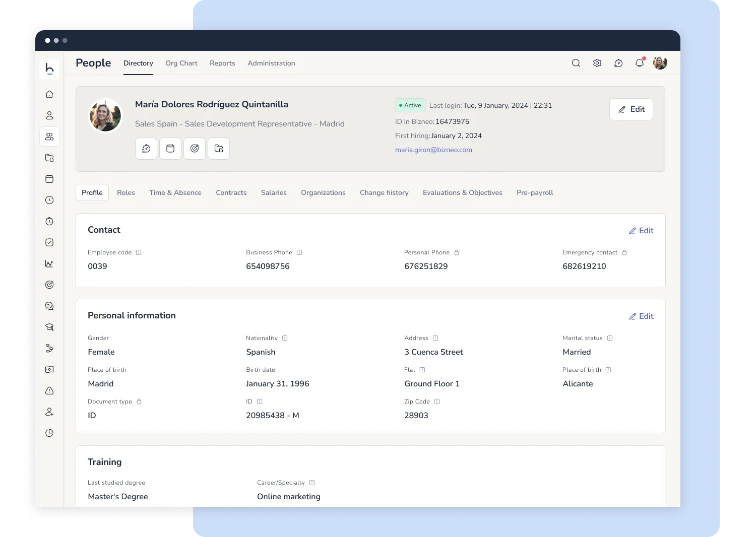The width and height of the screenshot is (756, 537).
Task: Open the line chart analytics sidebar icon
Action: coord(49,263)
